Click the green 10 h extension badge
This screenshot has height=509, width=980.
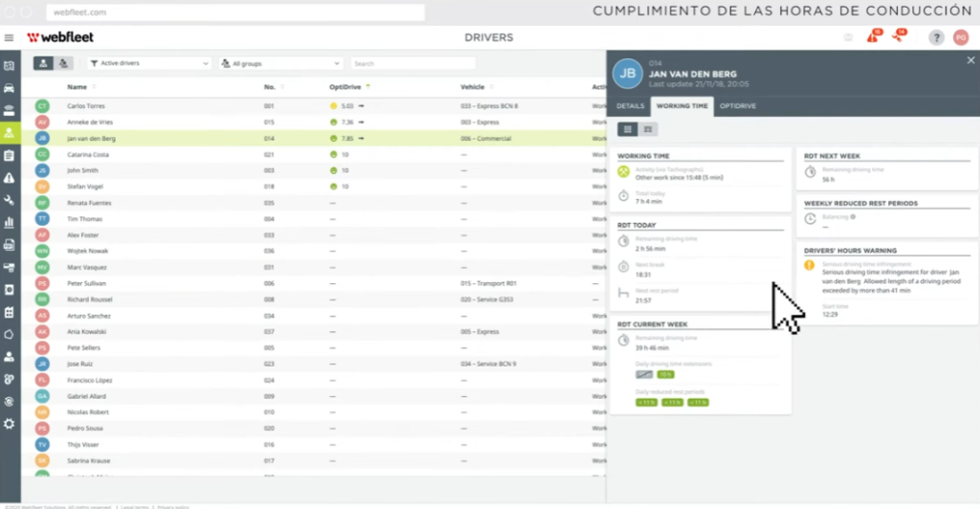pos(666,375)
